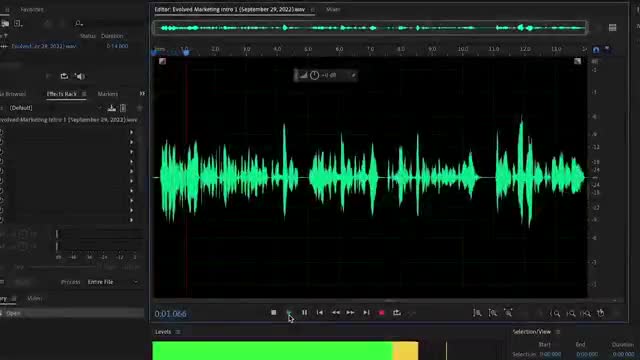Move playhead to next marker
Screen dimensions: 640x360
pyautogui.click(x=366, y=313)
